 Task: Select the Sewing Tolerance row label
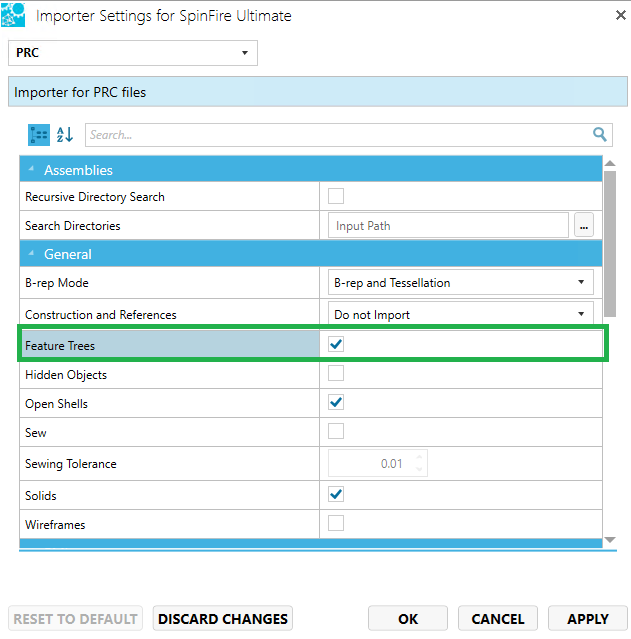(71, 464)
